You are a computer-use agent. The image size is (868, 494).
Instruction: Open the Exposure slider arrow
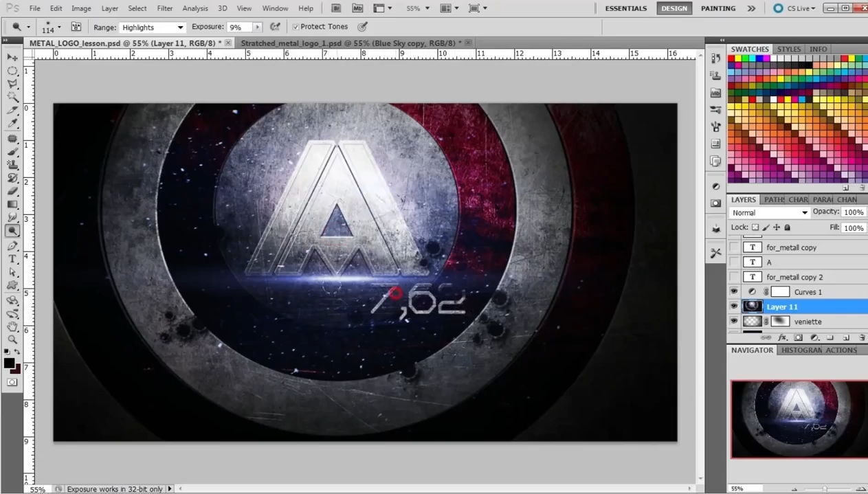[x=258, y=27]
